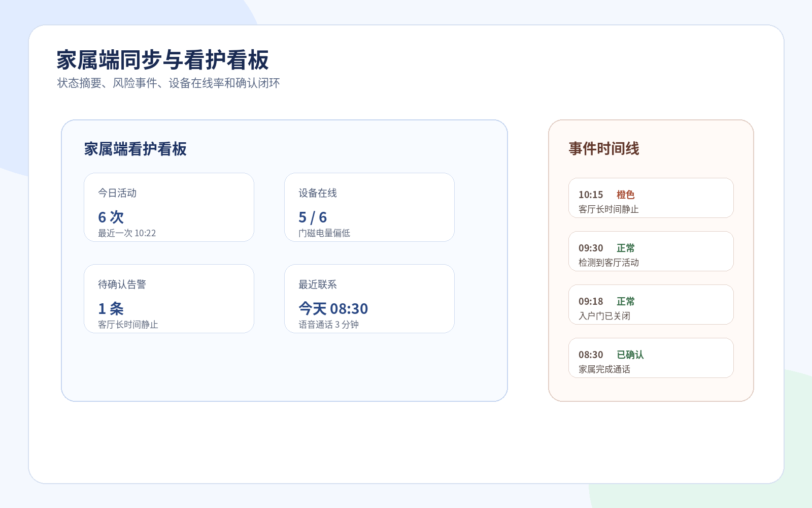Open the 待确认告警 card
The width and height of the screenshot is (812, 508).
[169, 299]
